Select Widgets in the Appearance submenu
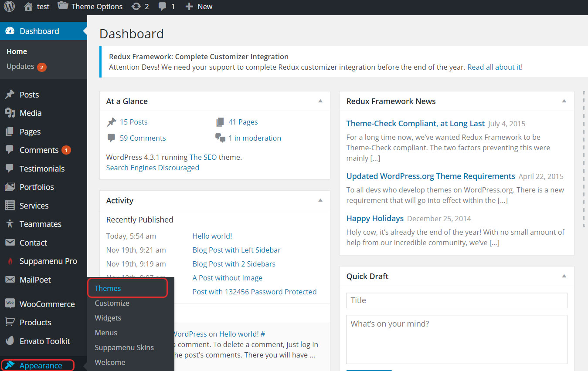Screen dimensions: 588x371 point(108,318)
